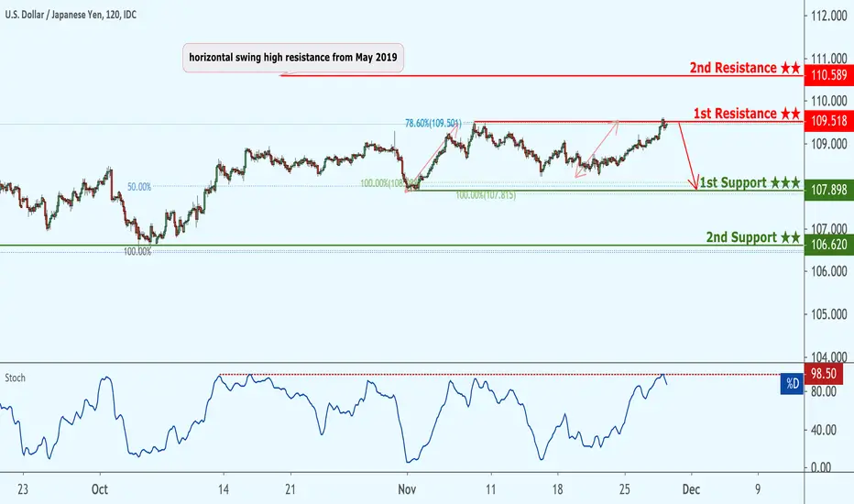Click the 21 date on time axis
This screenshot has height=504, width=854.
pyautogui.click(x=290, y=489)
